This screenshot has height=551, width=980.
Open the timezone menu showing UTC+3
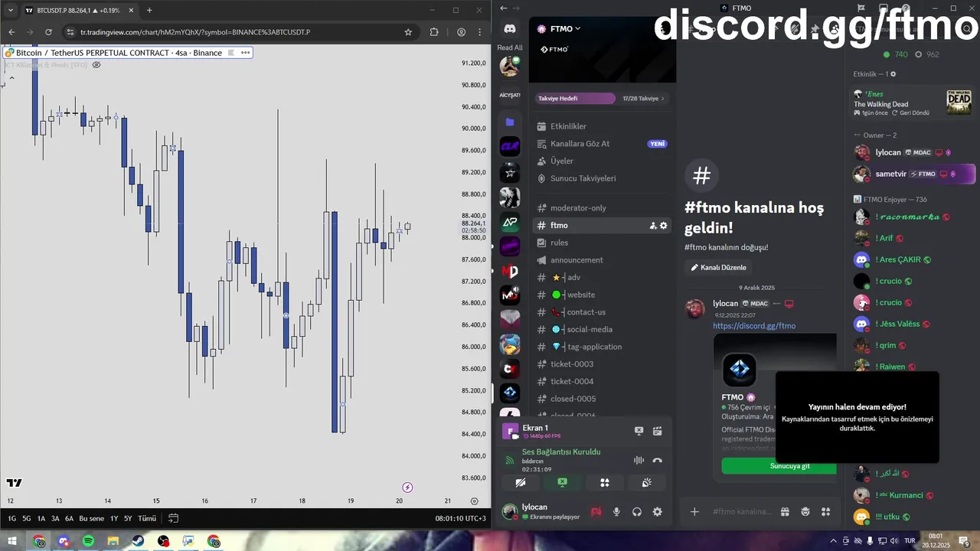461,518
